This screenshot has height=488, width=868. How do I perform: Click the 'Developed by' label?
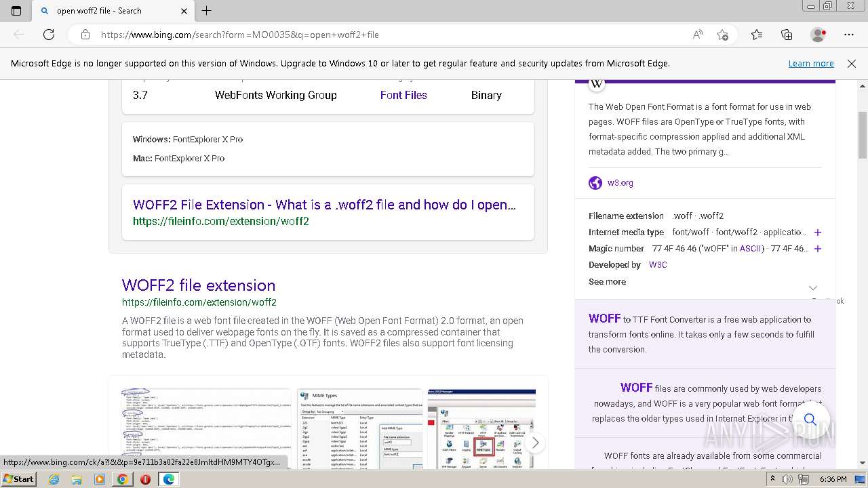click(x=614, y=265)
